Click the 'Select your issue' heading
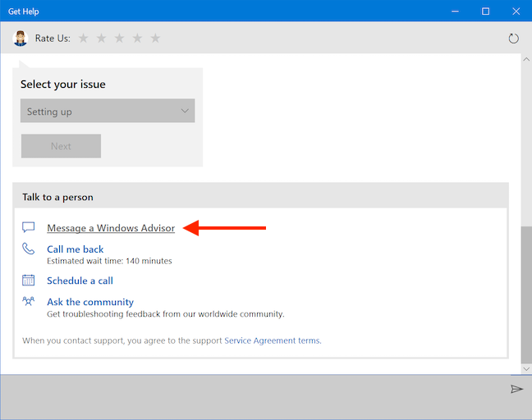The image size is (532, 420). 62,84
